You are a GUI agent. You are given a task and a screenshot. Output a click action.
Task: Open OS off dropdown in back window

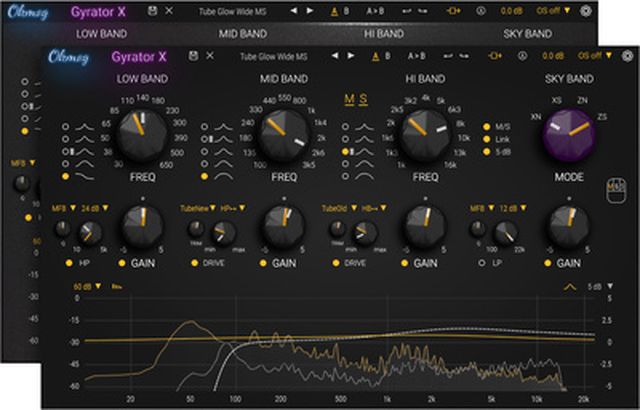pyautogui.click(x=553, y=11)
